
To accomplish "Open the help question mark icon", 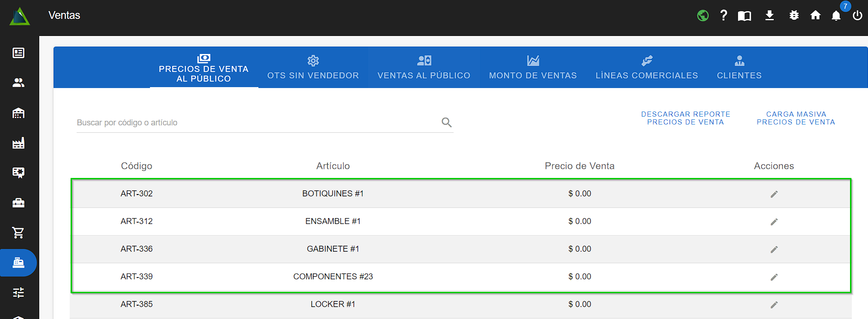I will click(724, 16).
